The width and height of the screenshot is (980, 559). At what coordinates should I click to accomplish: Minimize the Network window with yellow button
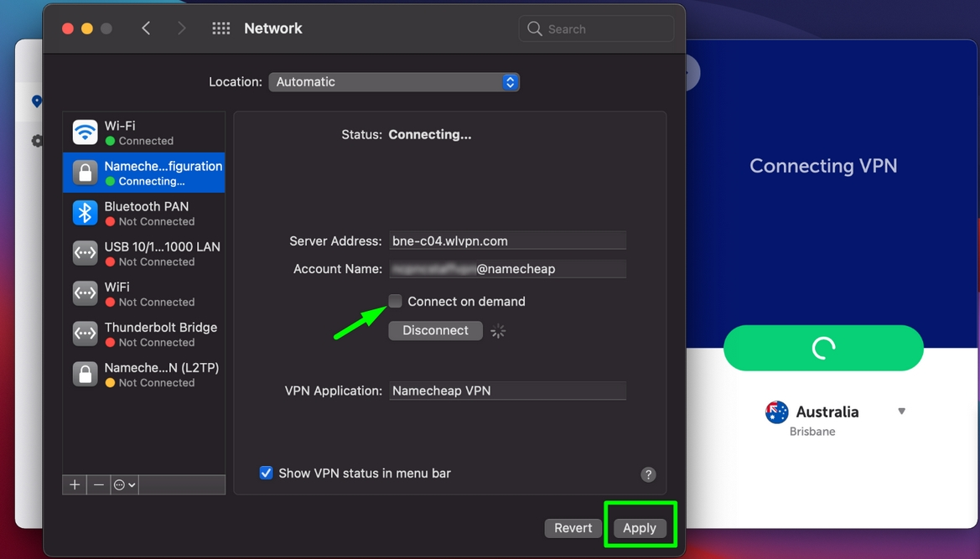pyautogui.click(x=87, y=28)
